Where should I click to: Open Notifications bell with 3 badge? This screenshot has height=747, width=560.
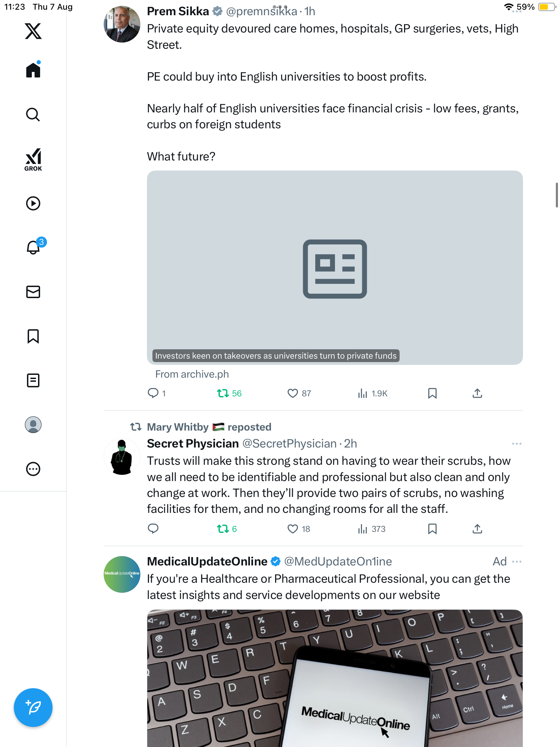point(34,247)
